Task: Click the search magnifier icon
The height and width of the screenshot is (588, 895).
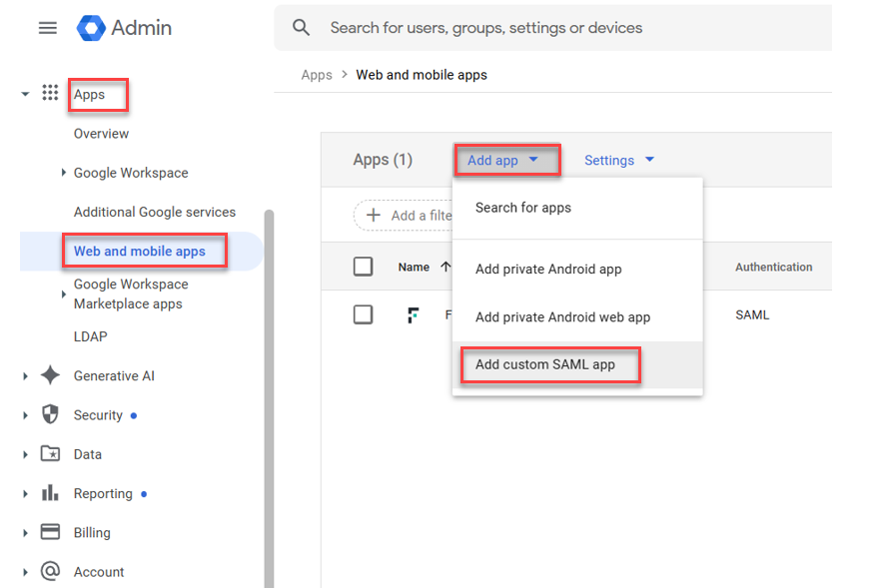Action: pyautogui.click(x=302, y=28)
